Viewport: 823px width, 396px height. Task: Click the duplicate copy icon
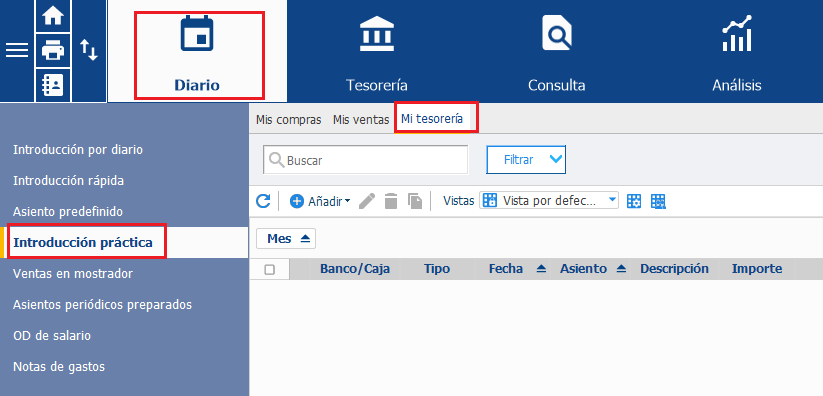415,201
